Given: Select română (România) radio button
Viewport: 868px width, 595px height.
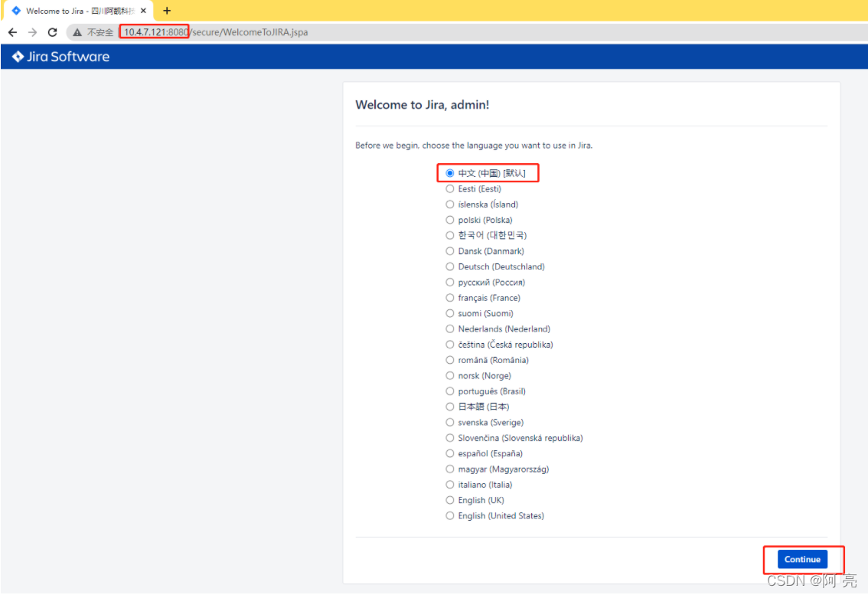Looking at the screenshot, I should pos(450,360).
